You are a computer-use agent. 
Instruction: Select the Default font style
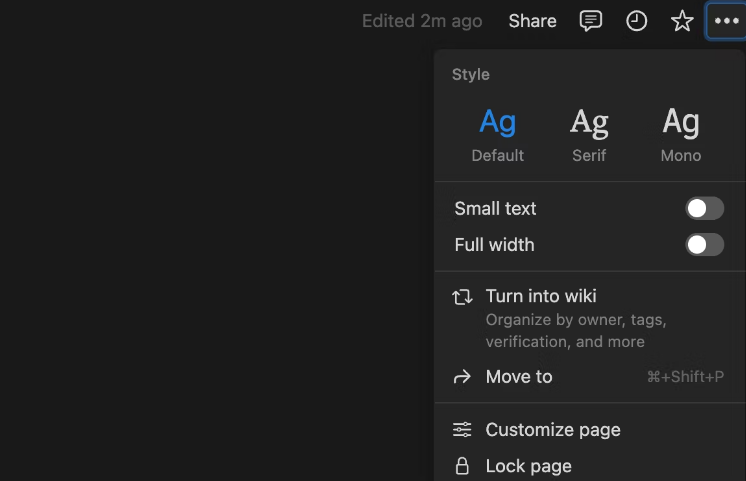point(498,135)
